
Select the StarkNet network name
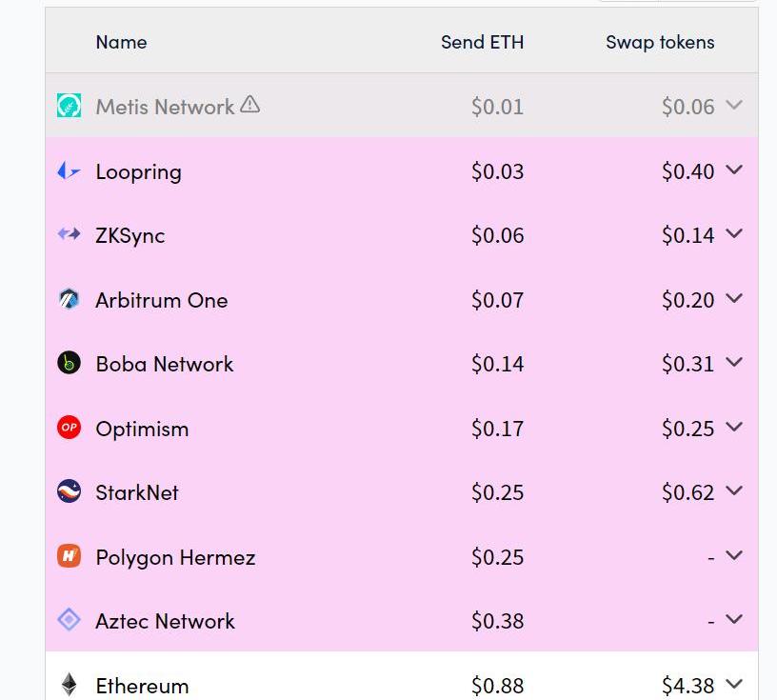tap(137, 492)
